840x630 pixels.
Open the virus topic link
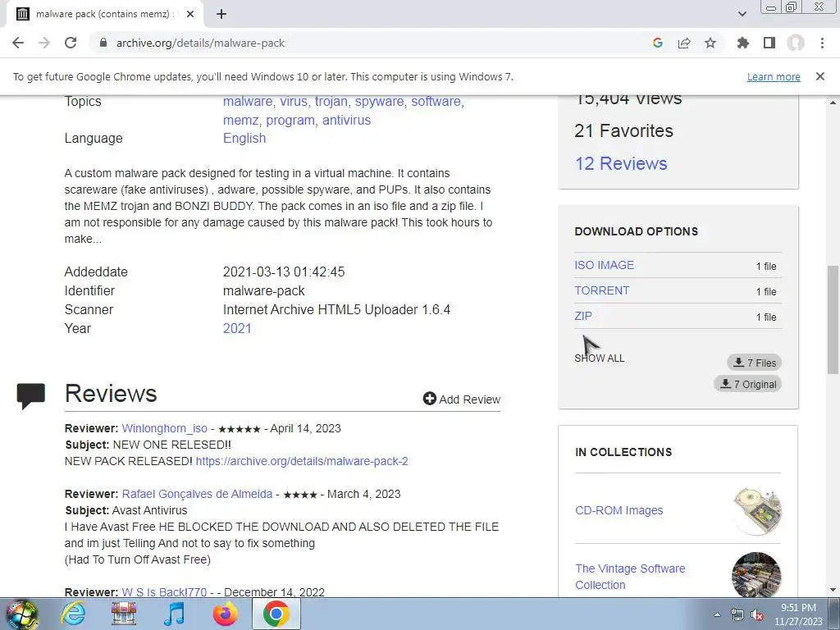(294, 101)
